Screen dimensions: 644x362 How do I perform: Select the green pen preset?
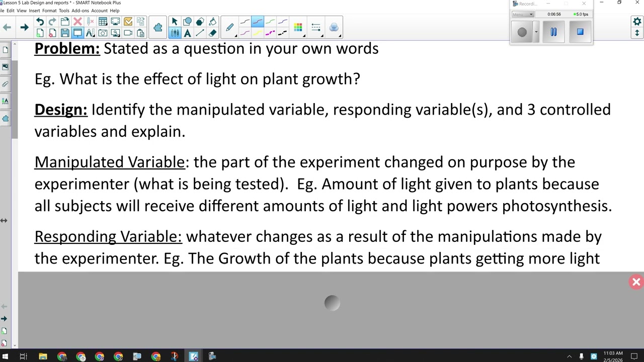[x=270, y=22]
